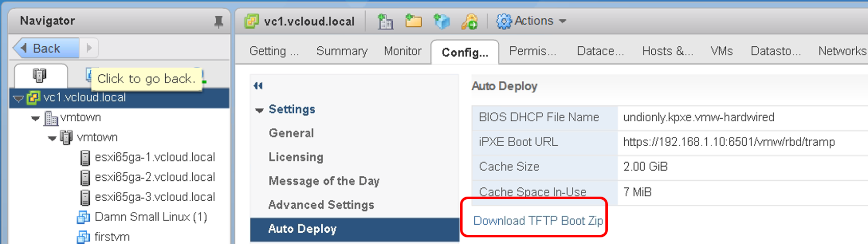Click the blue cube deploy icon in toolbar
Image resolution: width=868 pixels, height=244 pixels.
(441, 21)
